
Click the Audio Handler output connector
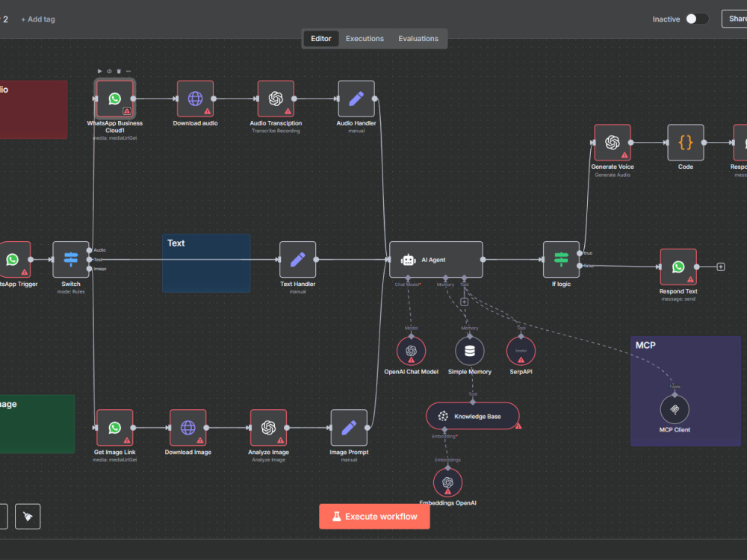click(x=375, y=99)
